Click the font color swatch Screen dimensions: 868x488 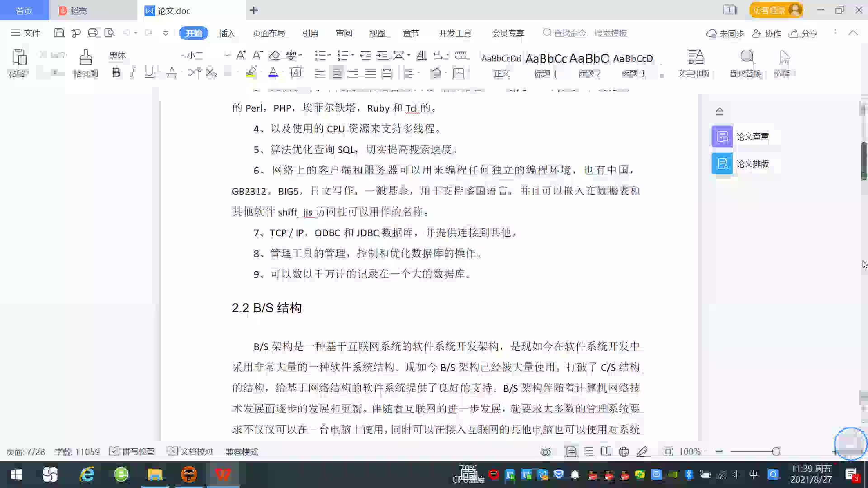click(273, 72)
